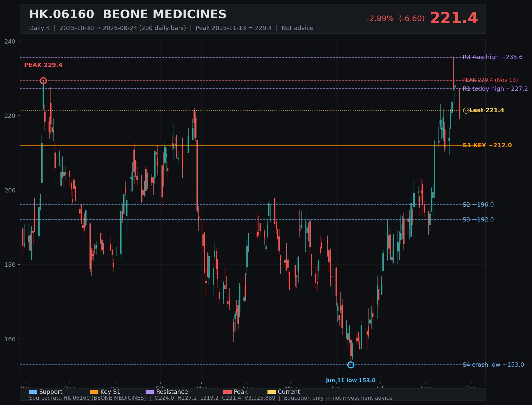Click the bold "PEAK 229.4" annotation above the marker
Screen dimensions: 532x405
(43, 65)
